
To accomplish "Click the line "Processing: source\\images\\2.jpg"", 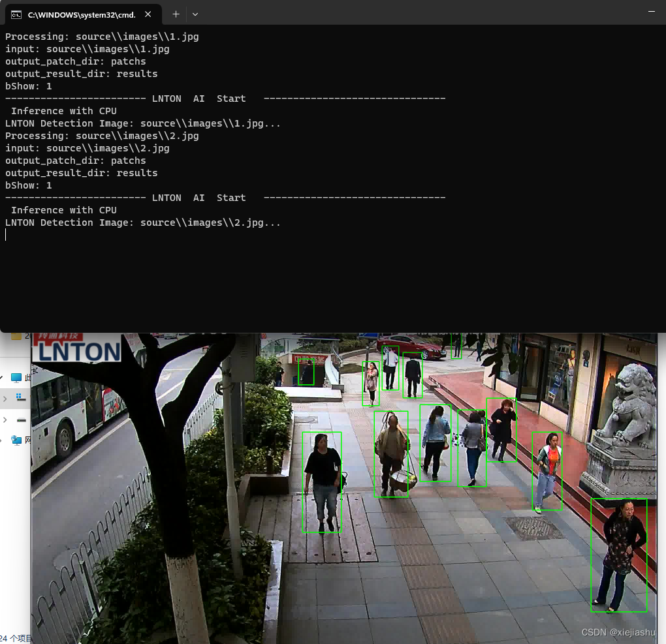I will tap(102, 136).
